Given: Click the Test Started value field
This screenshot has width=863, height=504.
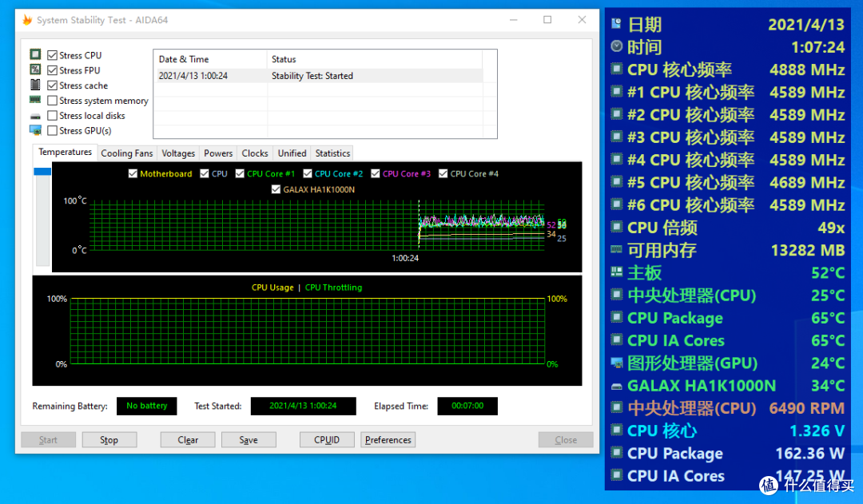Looking at the screenshot, I should pos(303,406).
